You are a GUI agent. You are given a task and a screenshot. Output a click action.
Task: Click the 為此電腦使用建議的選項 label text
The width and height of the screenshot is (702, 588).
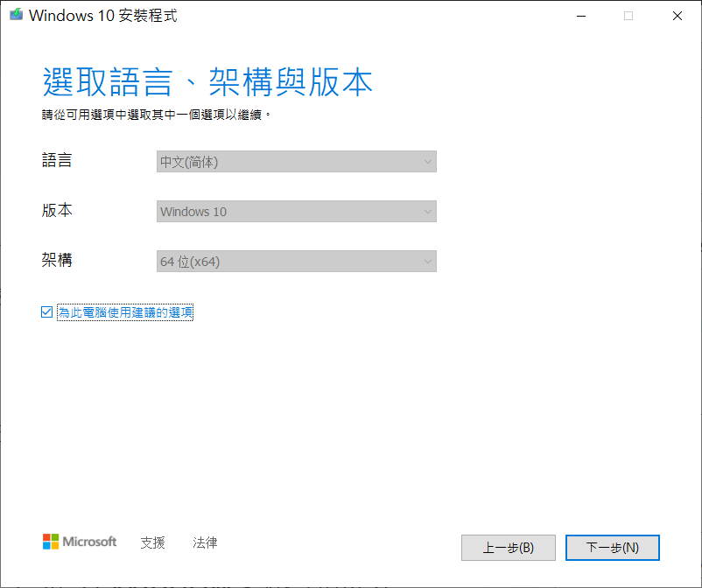tap(125, 312)
